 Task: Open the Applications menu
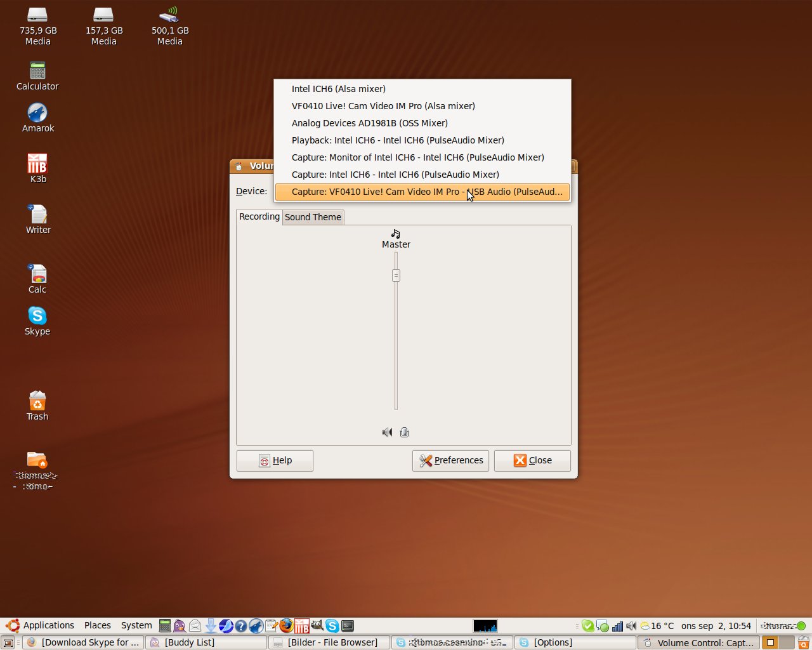41,626
